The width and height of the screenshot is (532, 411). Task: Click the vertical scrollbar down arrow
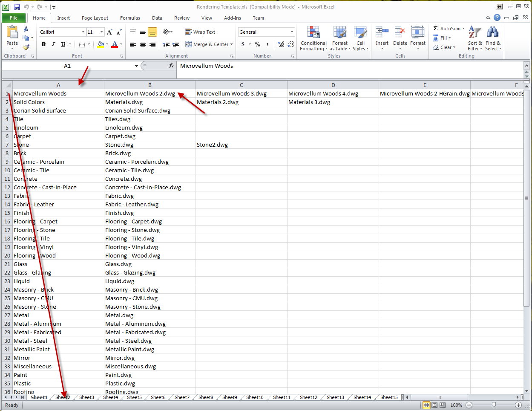(527, 391)
